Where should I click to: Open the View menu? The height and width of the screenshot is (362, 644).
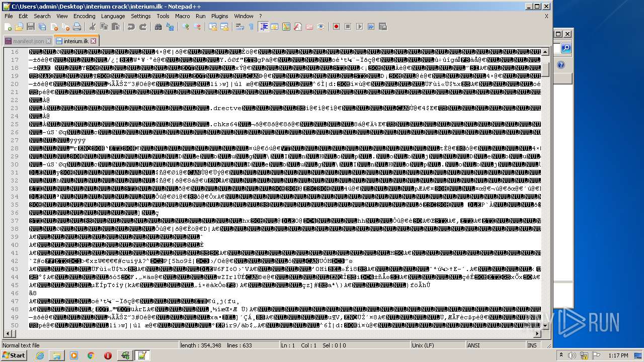pos(62,16)
